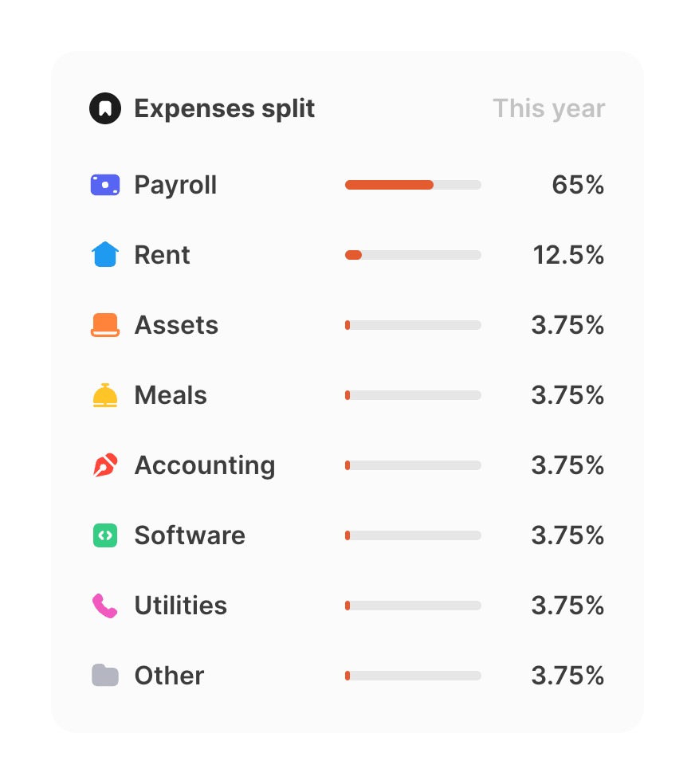
Task: Click the Rent category label
Action: (x=162, y=254)
